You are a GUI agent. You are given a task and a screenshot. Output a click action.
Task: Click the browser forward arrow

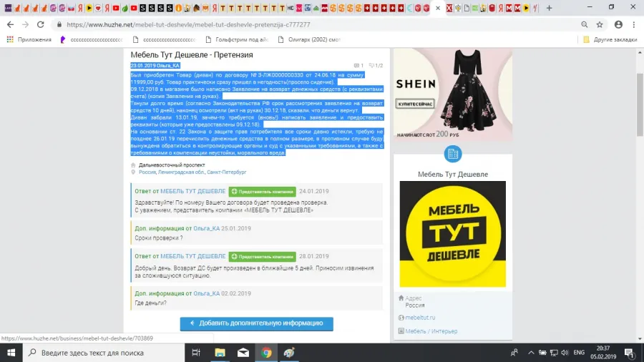coord(26,24)
